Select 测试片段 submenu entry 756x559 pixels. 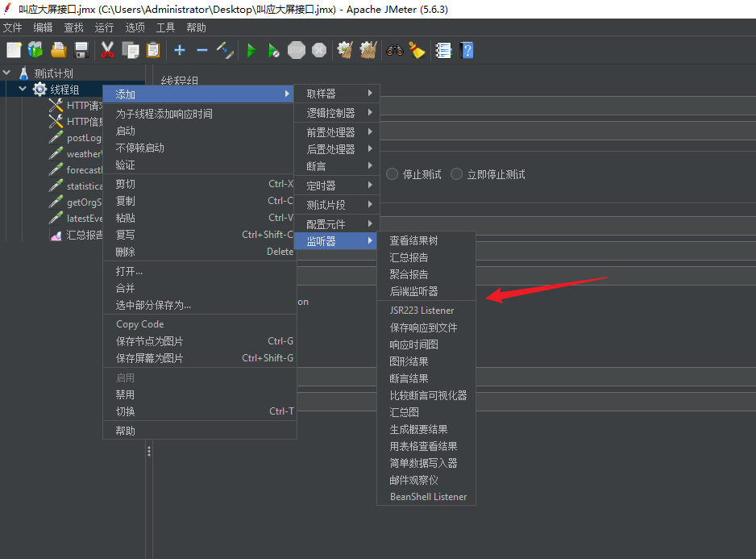337,204
